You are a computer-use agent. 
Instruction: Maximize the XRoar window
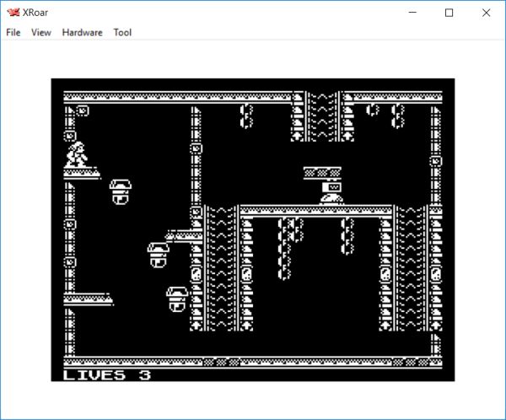(x=449, y=13)
